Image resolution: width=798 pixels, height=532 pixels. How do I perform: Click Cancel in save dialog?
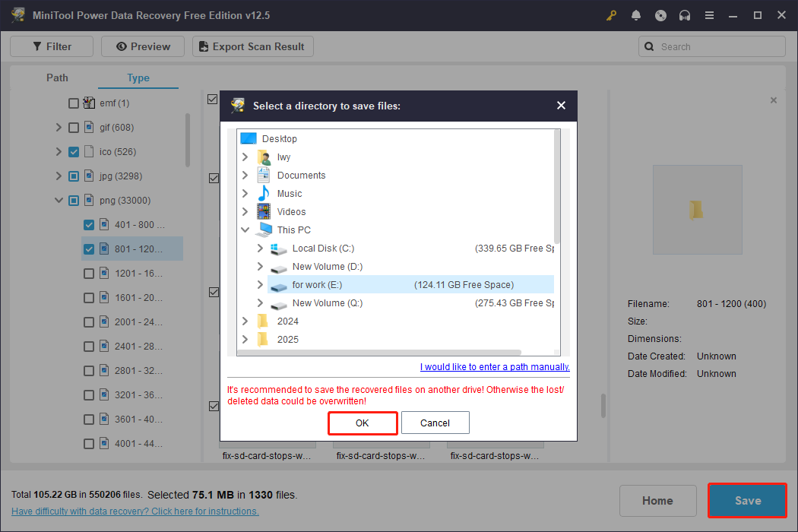tap(435, 423)
